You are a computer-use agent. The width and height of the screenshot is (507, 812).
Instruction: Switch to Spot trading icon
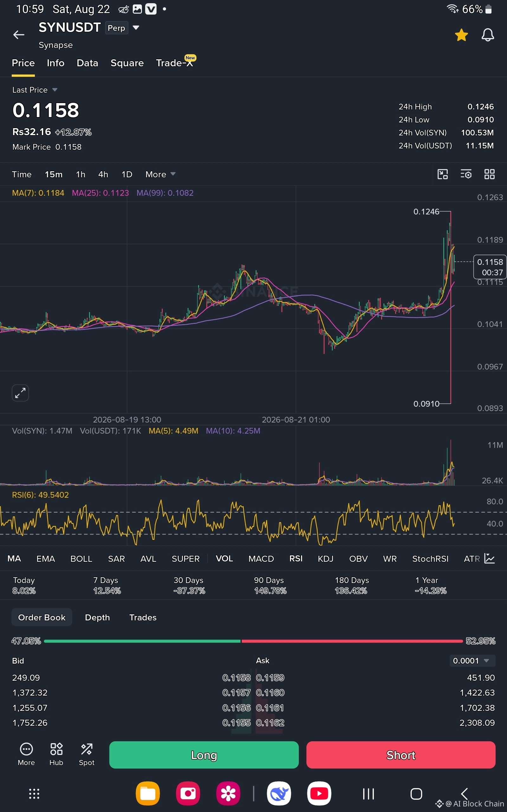tap(87, 754)
